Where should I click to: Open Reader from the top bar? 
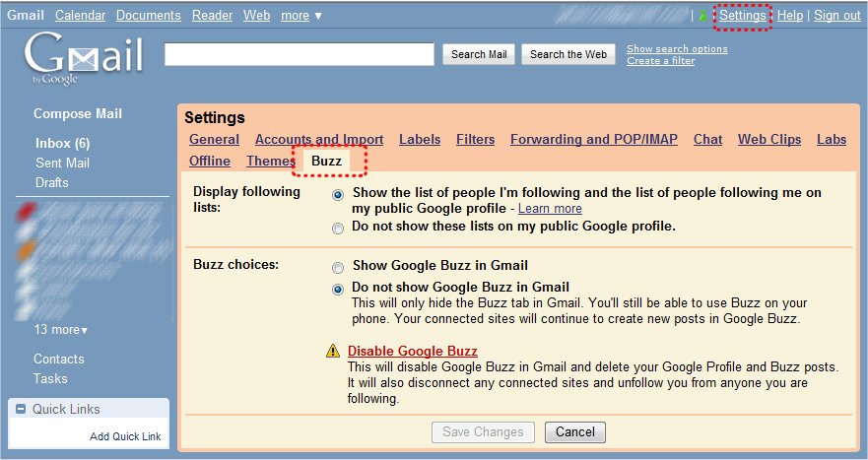[212, 16]
